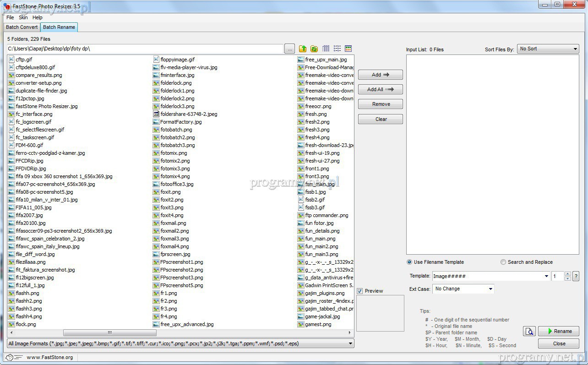Click the refresh folder icon
Viewport: 588px width, 365px height.
(x=314, y=49)
